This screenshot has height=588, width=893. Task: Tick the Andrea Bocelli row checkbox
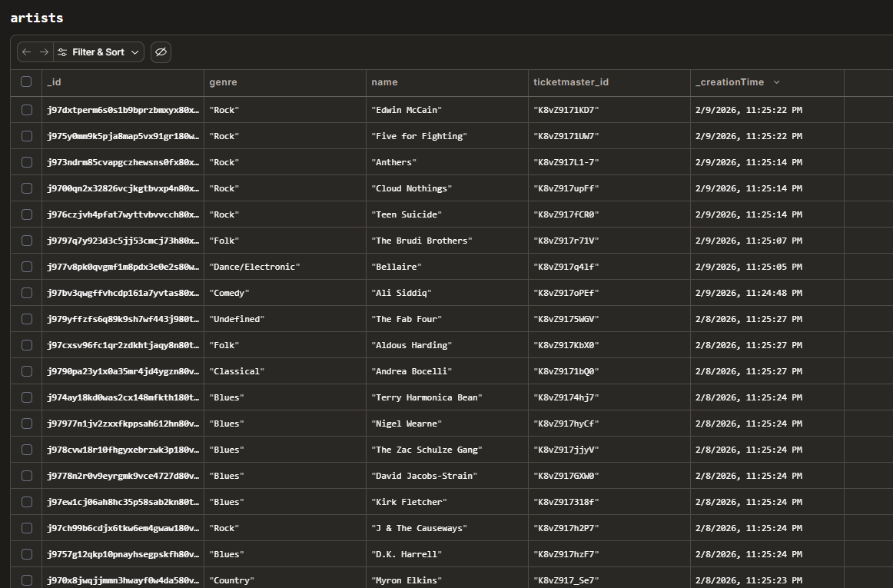click(x=26, y=371)
